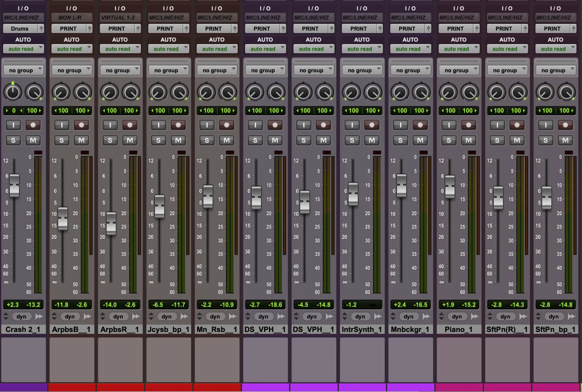Click the VIRTUAL 1-2 input assignment

pos(120,17)
